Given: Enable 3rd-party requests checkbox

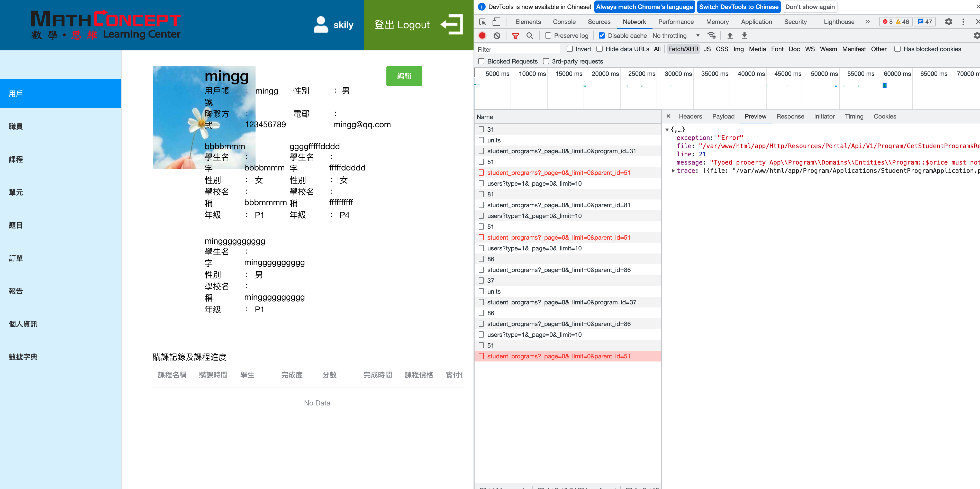Looking at the screenshot, I should (x=546, y=61).
